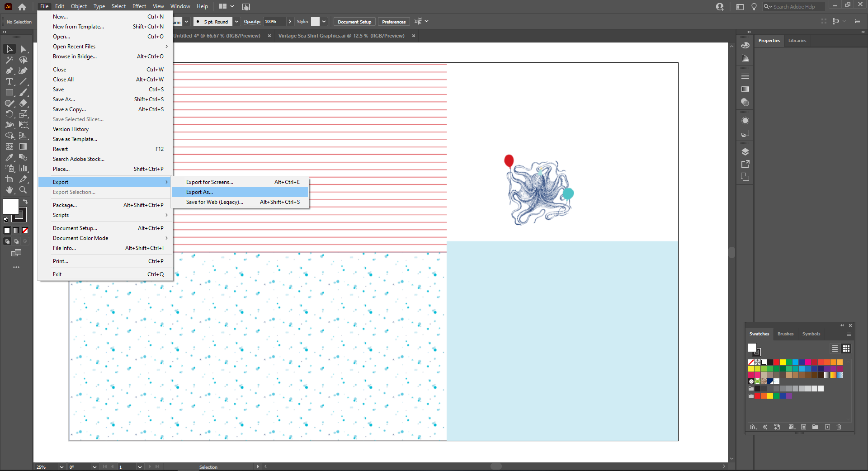This screenshot has width=868, height=471.
Task: Switch to Vintage Sea Shirt Graphics.ai tab
Action: 341,36
